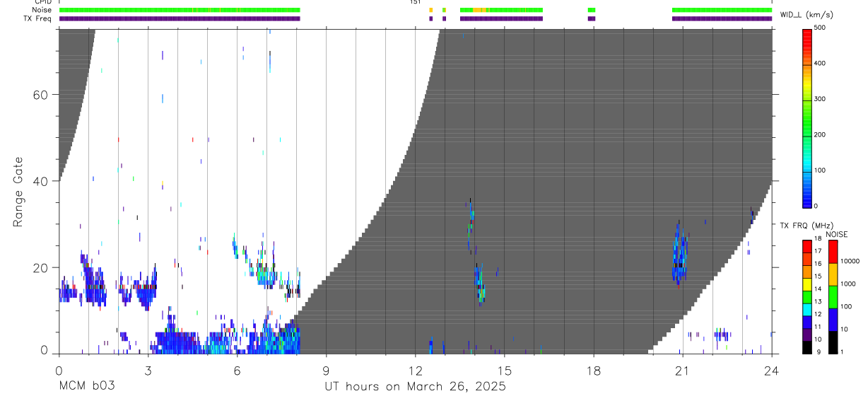Click the green Noise bar above hours 0–8
868x401 pixels.
(180, 10)
